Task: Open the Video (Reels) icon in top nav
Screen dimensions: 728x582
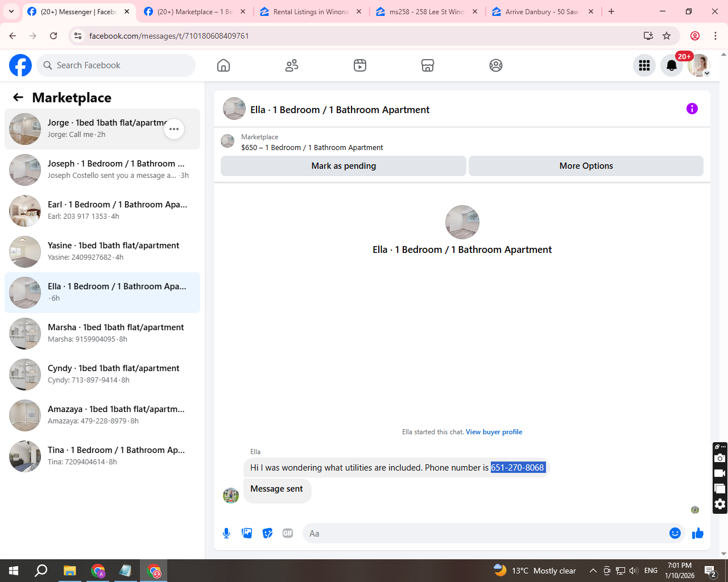Action: click(x=360, y=65)
